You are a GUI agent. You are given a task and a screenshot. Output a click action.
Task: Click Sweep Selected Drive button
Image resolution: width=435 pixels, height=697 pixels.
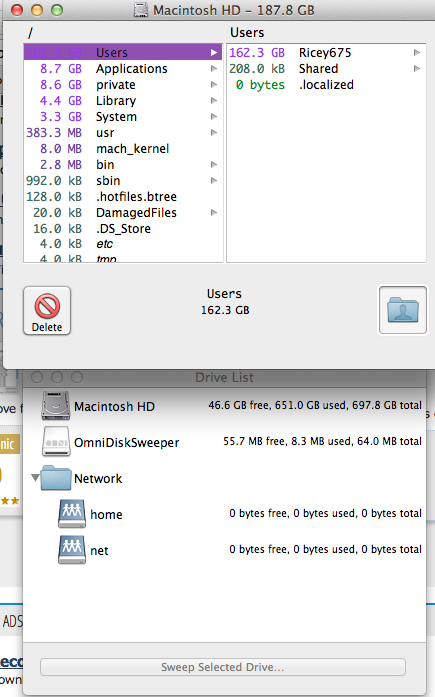(223, 667)
